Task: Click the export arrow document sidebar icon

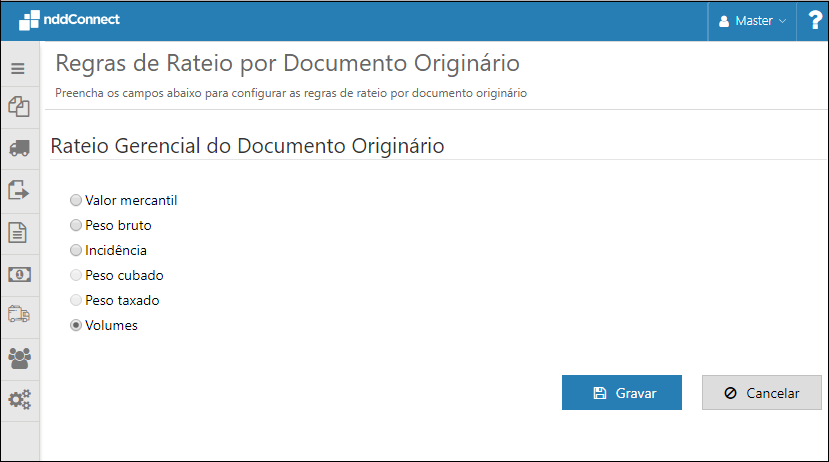Action: (x=19, y=190)
